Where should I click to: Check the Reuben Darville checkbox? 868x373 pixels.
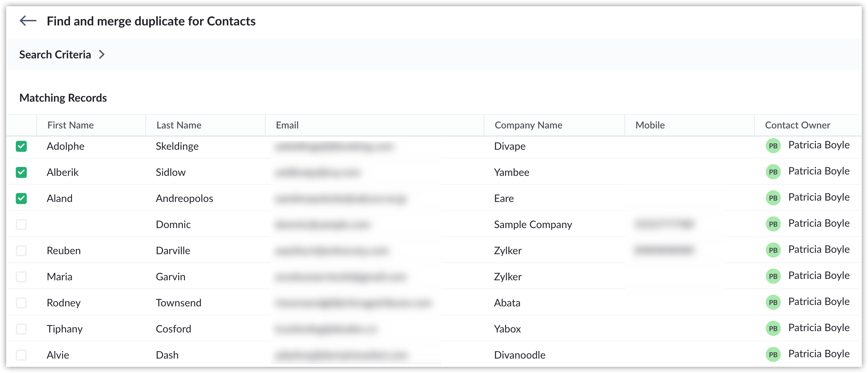21,251
